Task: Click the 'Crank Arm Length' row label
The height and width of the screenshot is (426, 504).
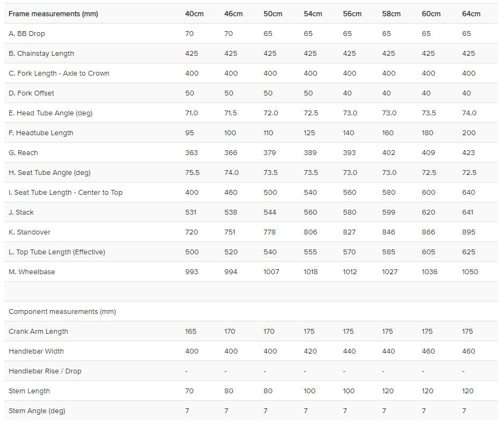Action: tap(38, 332)
